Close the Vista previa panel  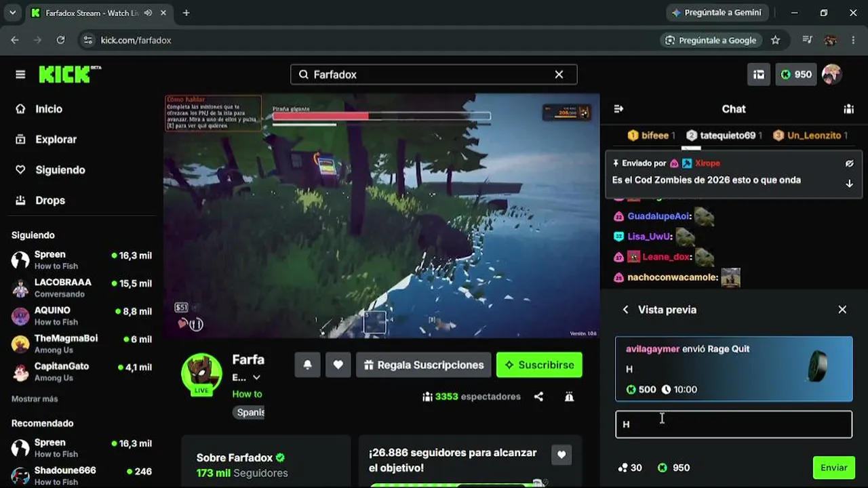842,310
